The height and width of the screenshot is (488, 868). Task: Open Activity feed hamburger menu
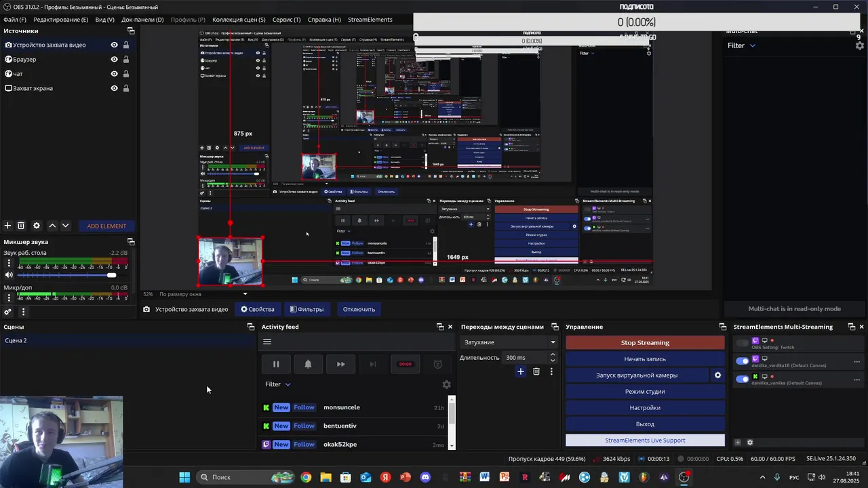point(267,342)
